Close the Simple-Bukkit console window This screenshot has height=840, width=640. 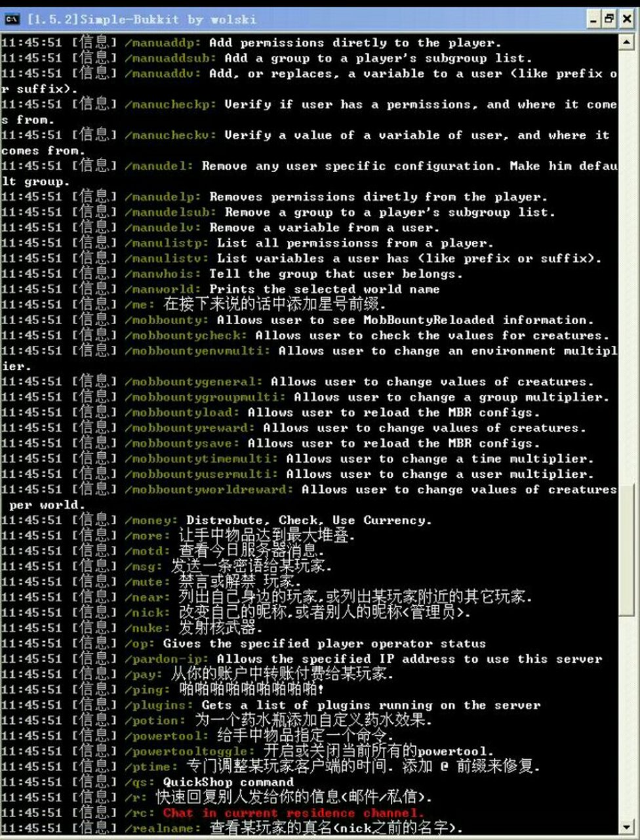click(626, 19)
